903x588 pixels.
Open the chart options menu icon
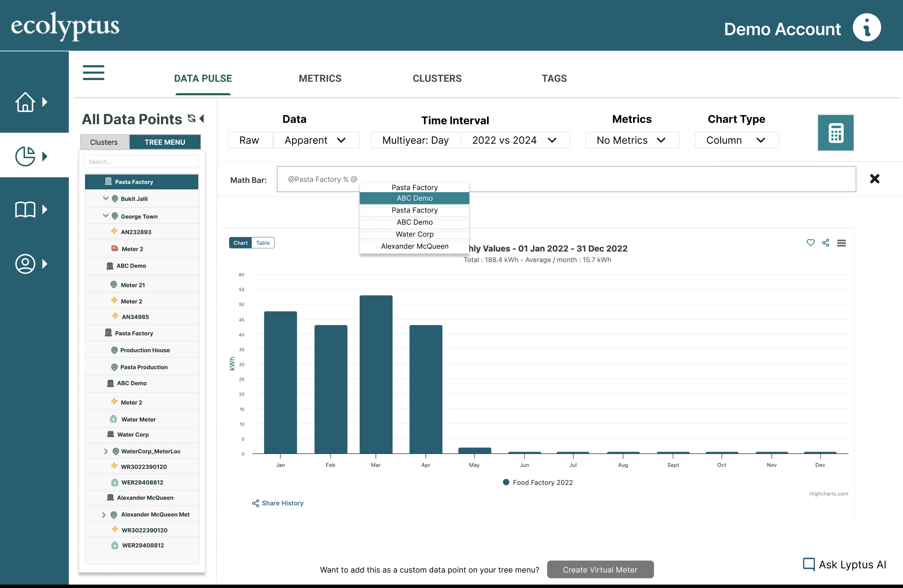[x=841, y=243]
